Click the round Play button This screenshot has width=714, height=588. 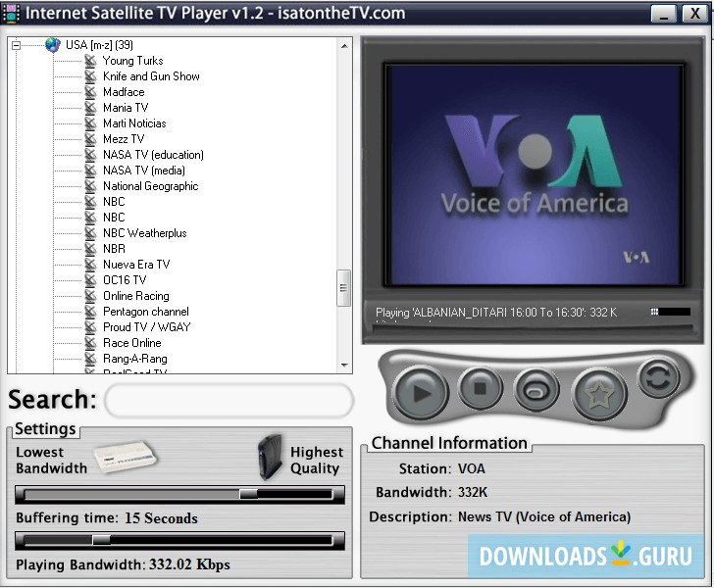pyautogui.click(x=420, y=392)
